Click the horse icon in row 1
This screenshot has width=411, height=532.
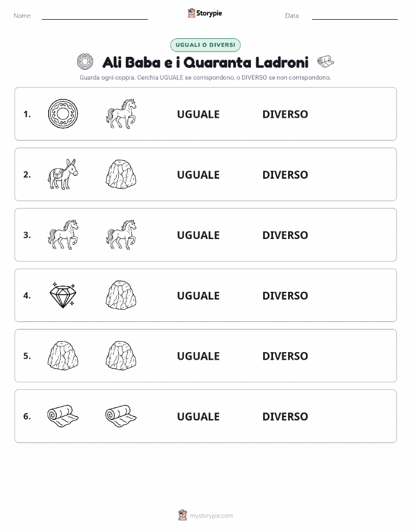point(121,114)
